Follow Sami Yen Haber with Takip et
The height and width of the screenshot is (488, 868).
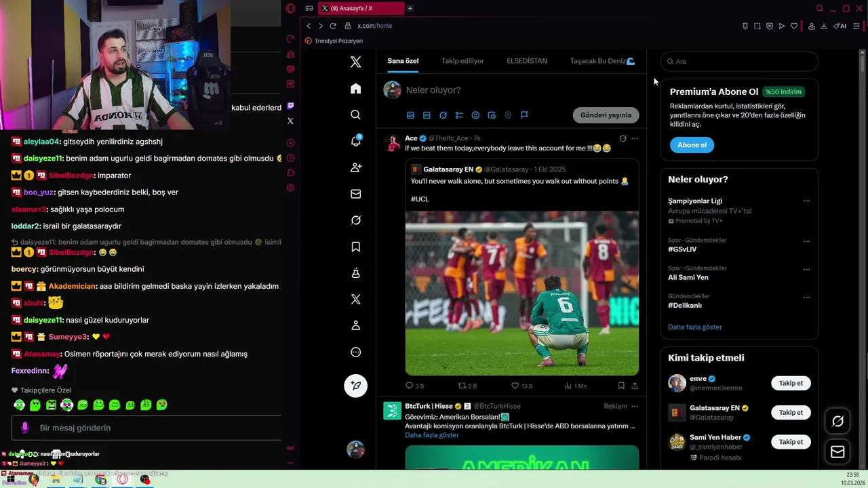click(791, 442)
